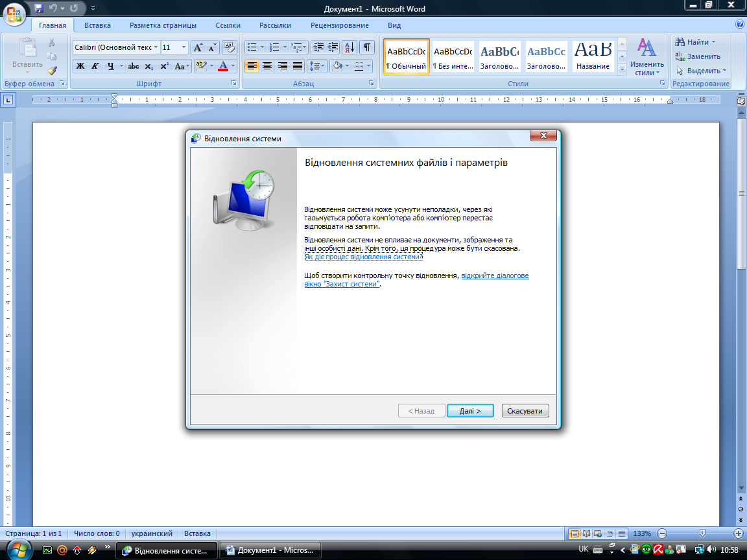The image size is (747, 560).
Task: Click Заменить replace button
Action: 698,56
